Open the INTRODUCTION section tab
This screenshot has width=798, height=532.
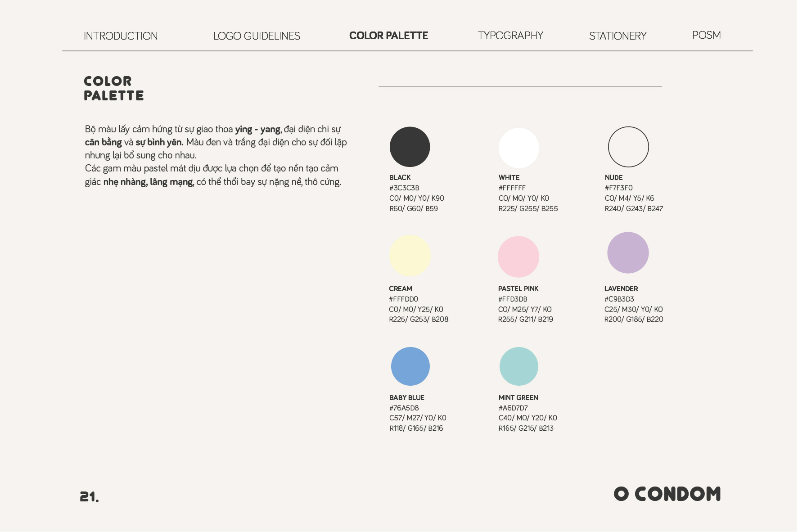click(x=121, y=36)
